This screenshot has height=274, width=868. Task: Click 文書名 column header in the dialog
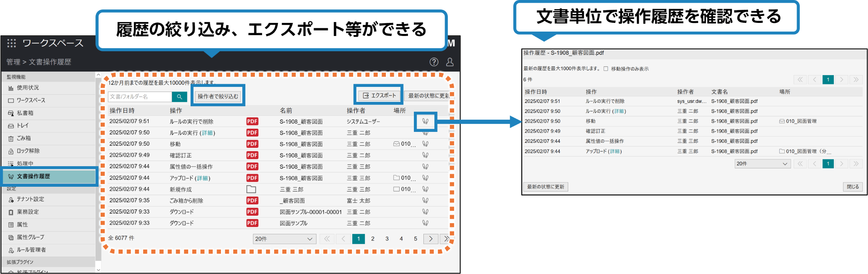[720, 92]
